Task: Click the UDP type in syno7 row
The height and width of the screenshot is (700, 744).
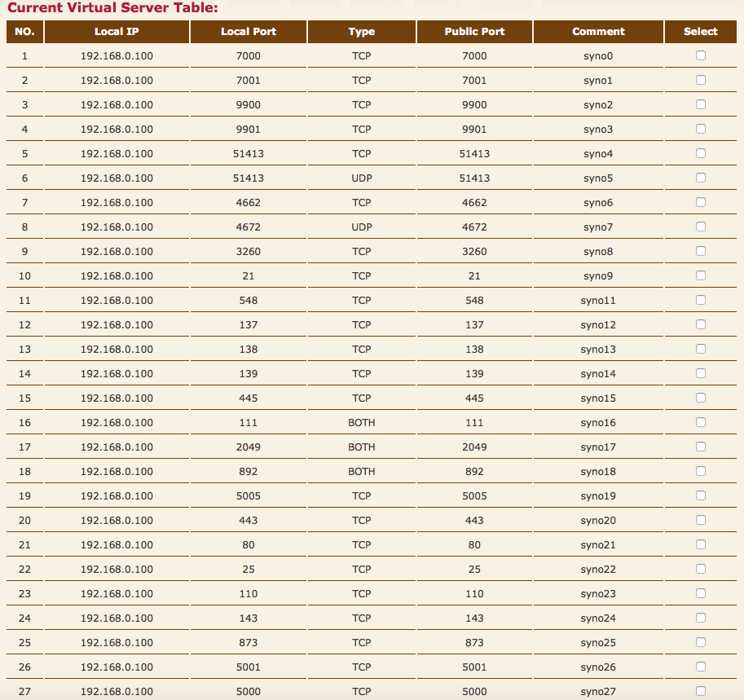Action: pos(362,227)
